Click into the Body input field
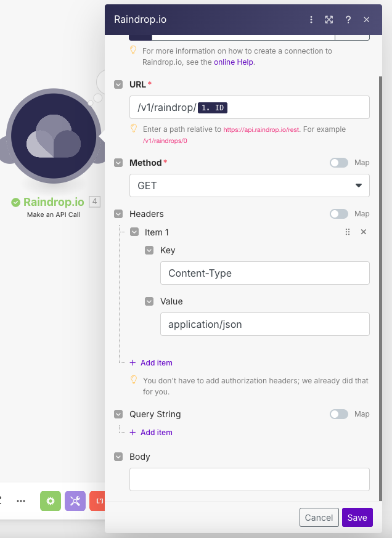 point(249,479)
